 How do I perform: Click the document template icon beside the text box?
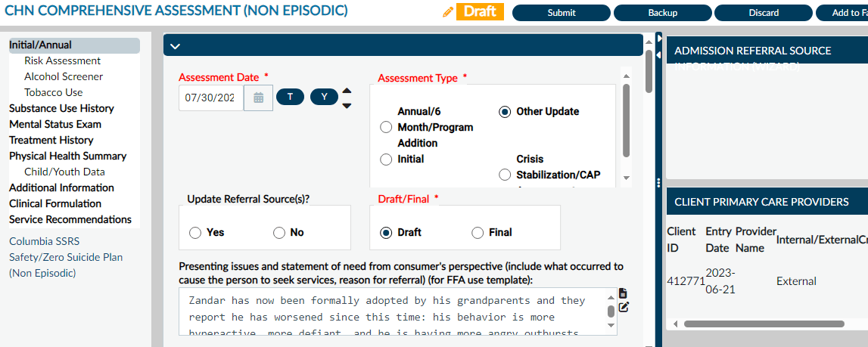tap(623, 293)
